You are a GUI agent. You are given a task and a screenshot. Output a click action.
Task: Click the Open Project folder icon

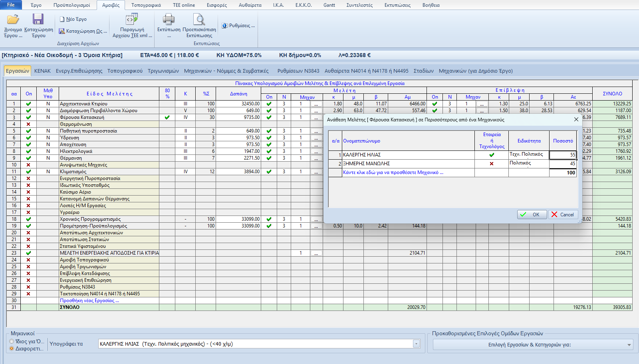(x=13, y=20)
